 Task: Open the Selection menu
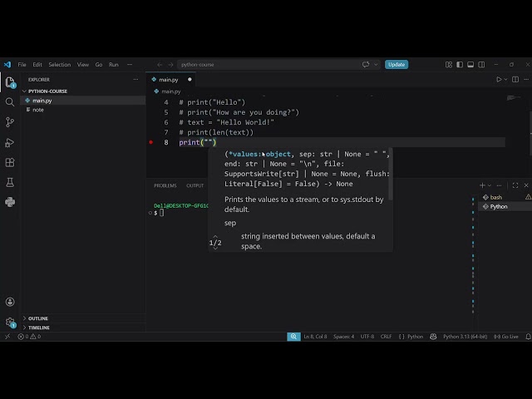[59, 65]
